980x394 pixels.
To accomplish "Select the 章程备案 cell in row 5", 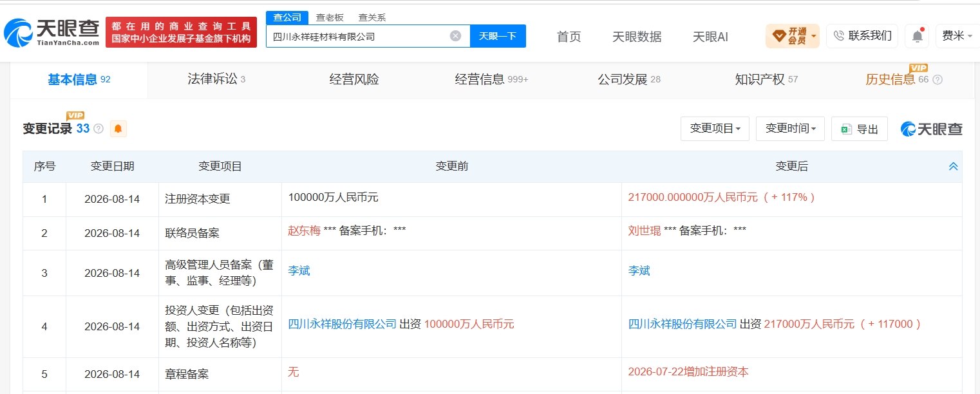I will click(220, 374).
